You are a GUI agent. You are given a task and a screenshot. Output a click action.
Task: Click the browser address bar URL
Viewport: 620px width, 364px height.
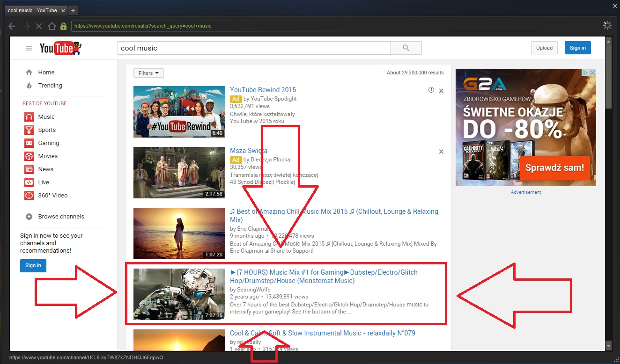tap(143, 26)
